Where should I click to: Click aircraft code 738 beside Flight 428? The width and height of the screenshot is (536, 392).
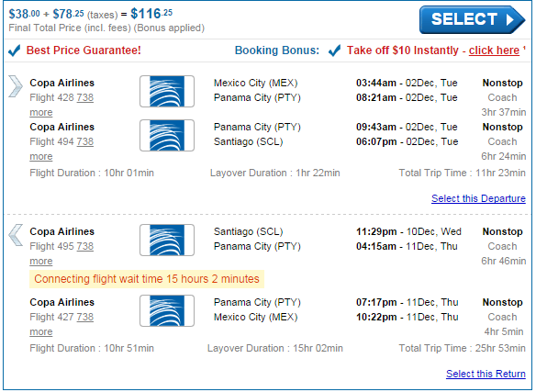[x=85, y=98]
